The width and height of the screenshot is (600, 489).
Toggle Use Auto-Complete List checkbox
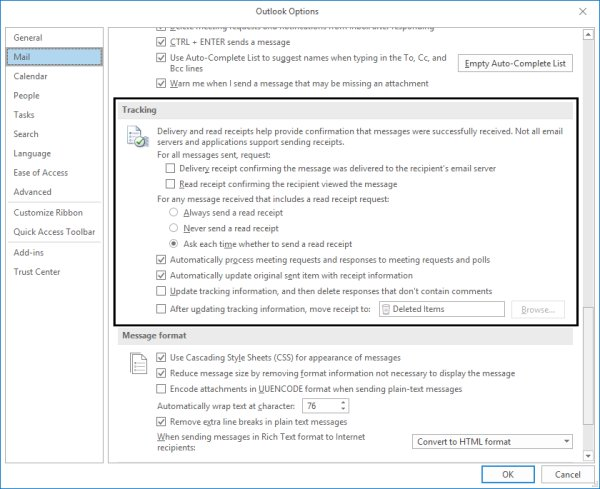tap(161, 58)
